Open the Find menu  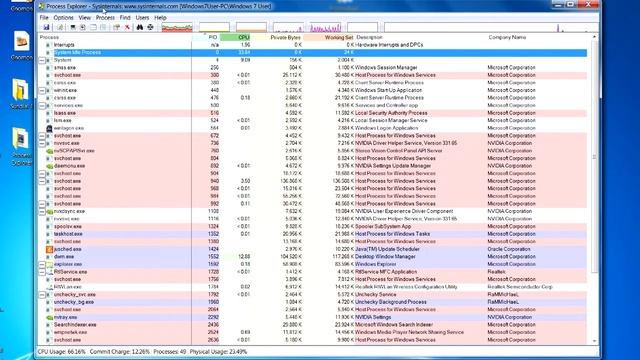[125, 18]
